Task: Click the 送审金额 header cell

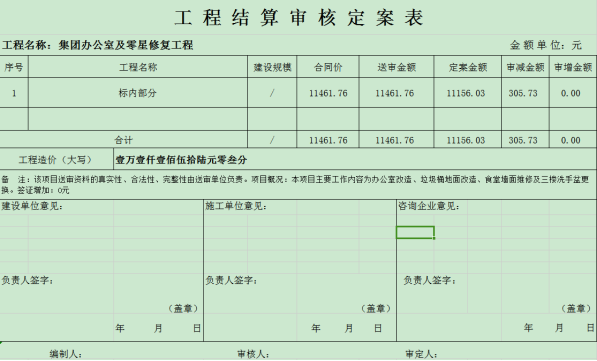Action: (396, 67)
